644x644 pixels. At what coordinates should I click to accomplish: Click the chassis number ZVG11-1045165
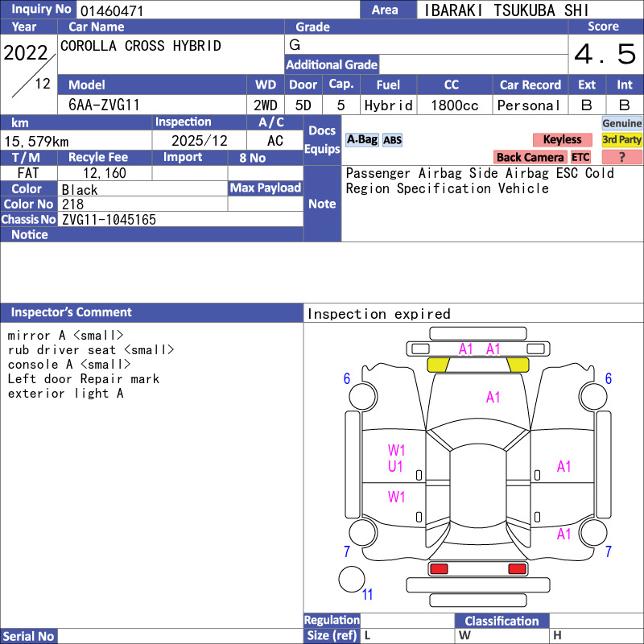pyautogui.click(x=109, y=220)
